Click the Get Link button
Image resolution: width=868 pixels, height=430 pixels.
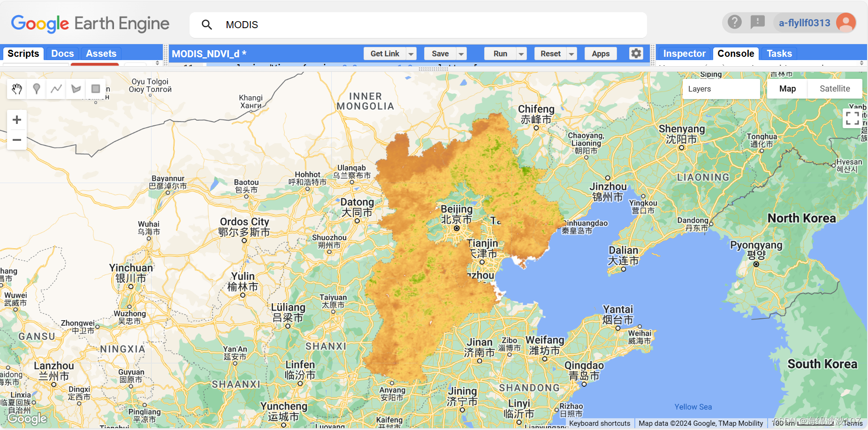pyautogui.click(x=385, y=54)
